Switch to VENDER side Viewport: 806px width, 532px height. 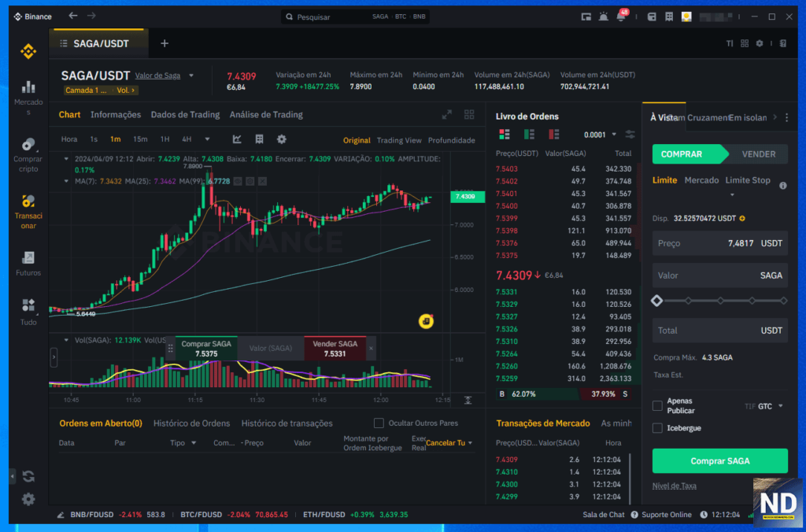758,154
